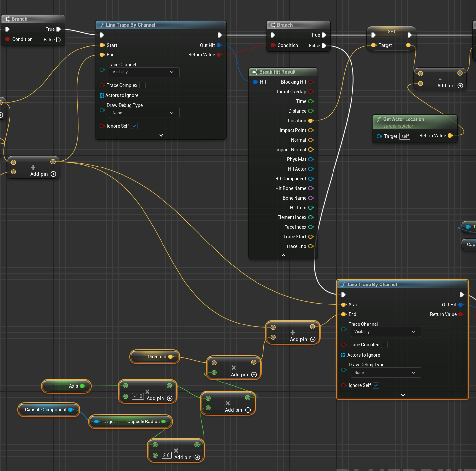Click the Blocking Hit output pin

click(x=311, y=82)
